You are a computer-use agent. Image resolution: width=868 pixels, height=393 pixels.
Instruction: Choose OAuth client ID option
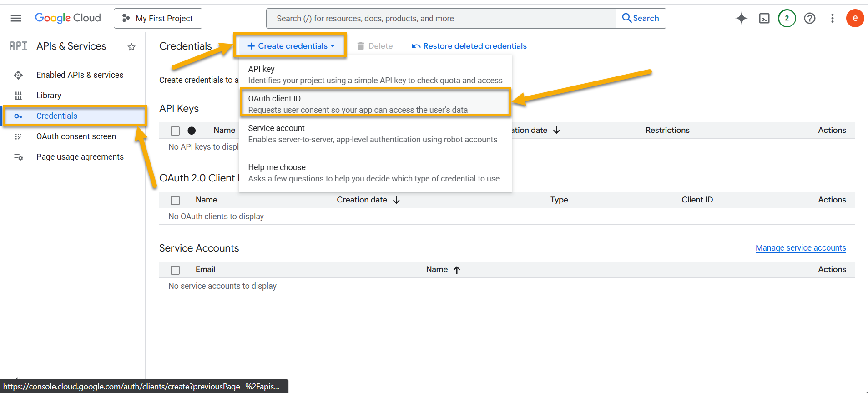point(375,104)
